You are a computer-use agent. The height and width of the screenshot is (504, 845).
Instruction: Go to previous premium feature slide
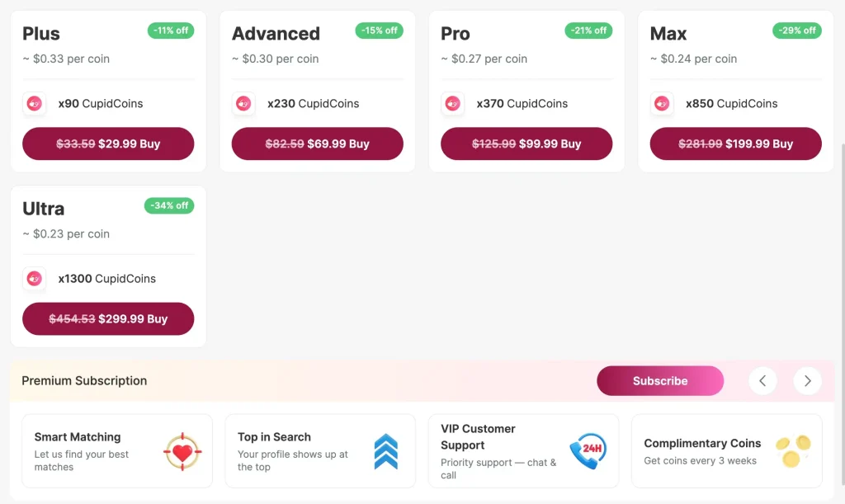[x=762, y=381]
